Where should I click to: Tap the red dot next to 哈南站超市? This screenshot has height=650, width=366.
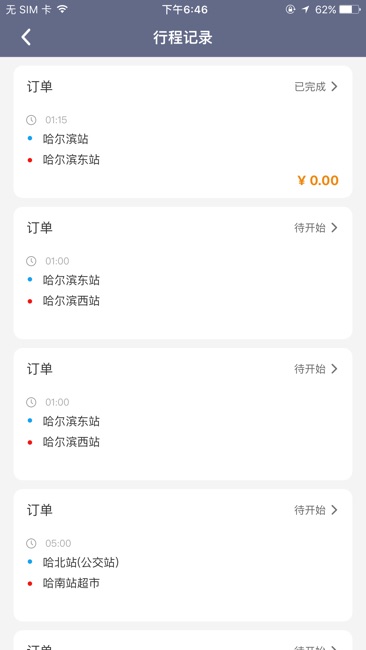(x=30, y=584)
